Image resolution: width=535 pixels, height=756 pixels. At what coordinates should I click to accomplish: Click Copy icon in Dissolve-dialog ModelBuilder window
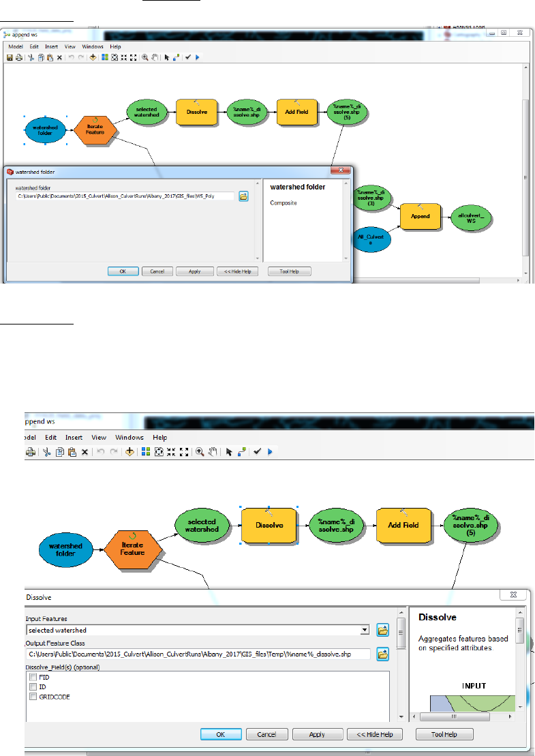[60, 452]
